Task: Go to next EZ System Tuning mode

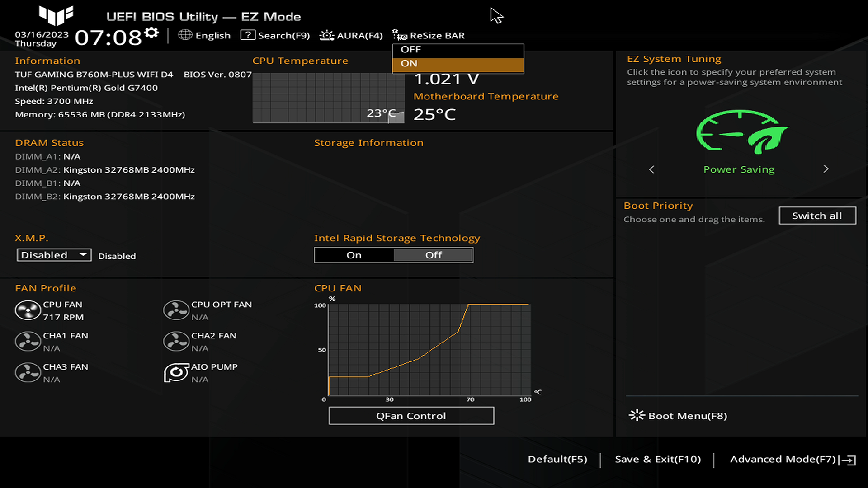Action: [x=826, y=169]
